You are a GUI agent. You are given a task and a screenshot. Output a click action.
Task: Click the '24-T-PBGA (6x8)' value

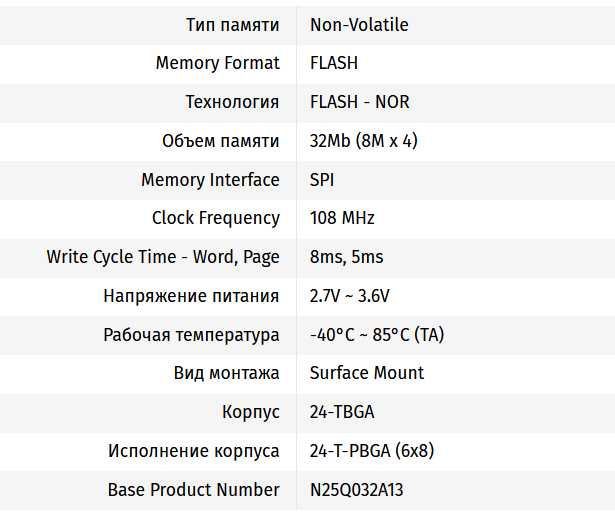click(372, 451)
